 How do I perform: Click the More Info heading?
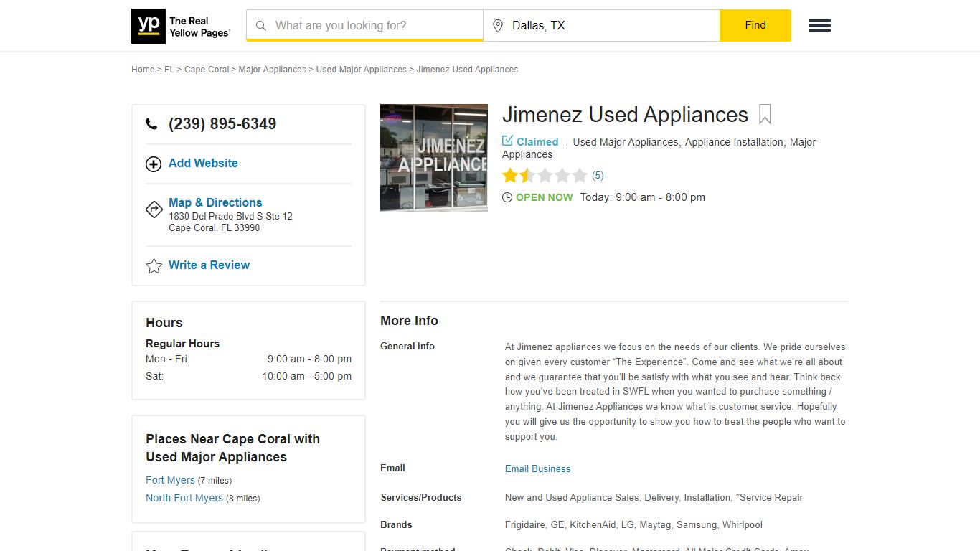coord(409,321)
